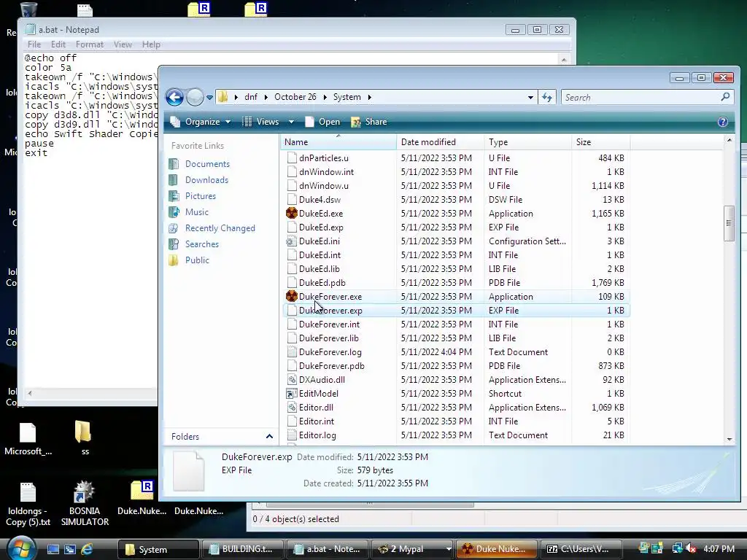Switch to the BUILDING.t... taskbar button
The image size is (747, 560).
(x=243, y=549)
